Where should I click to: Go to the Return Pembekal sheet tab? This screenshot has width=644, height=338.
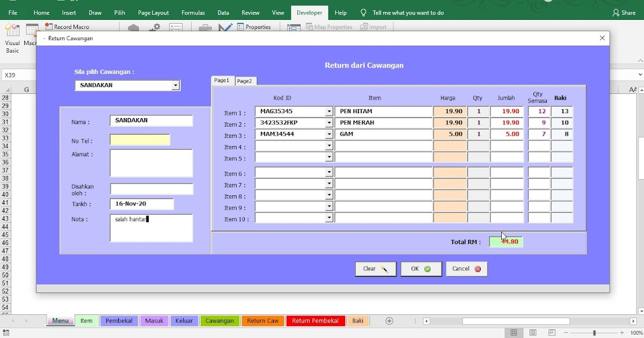[x=315, y=321]
